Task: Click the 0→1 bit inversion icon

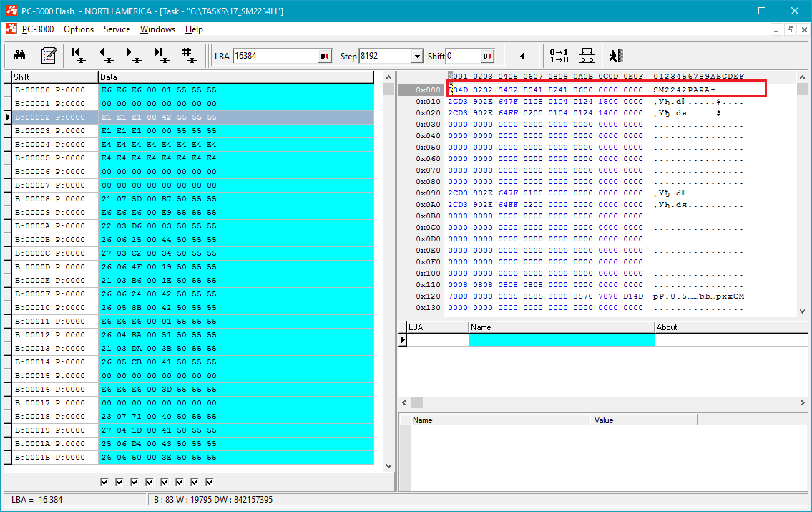Action: pyautogui.click(x=559, y=55)
